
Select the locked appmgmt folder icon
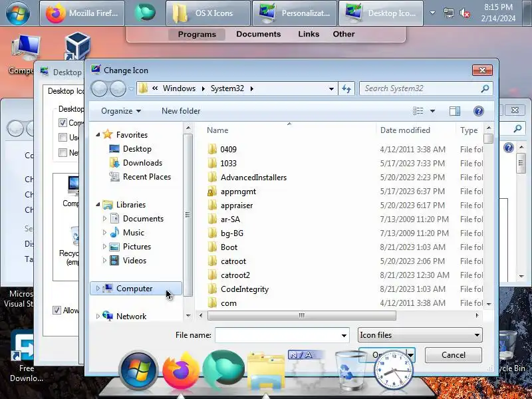tap(212, 192)
